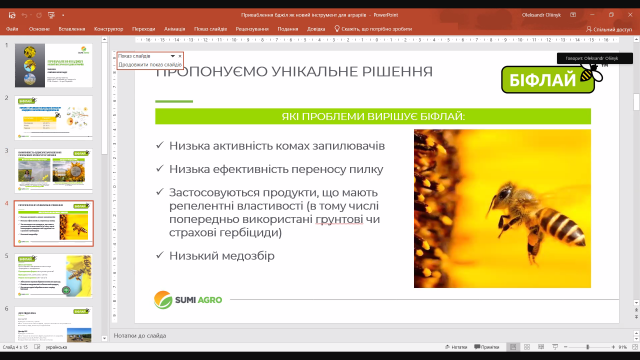The width and height of the screenshot is (640, 360).
Task: Click the 'Слайд 4 з 15' status indicator
Action: point(15,347)
